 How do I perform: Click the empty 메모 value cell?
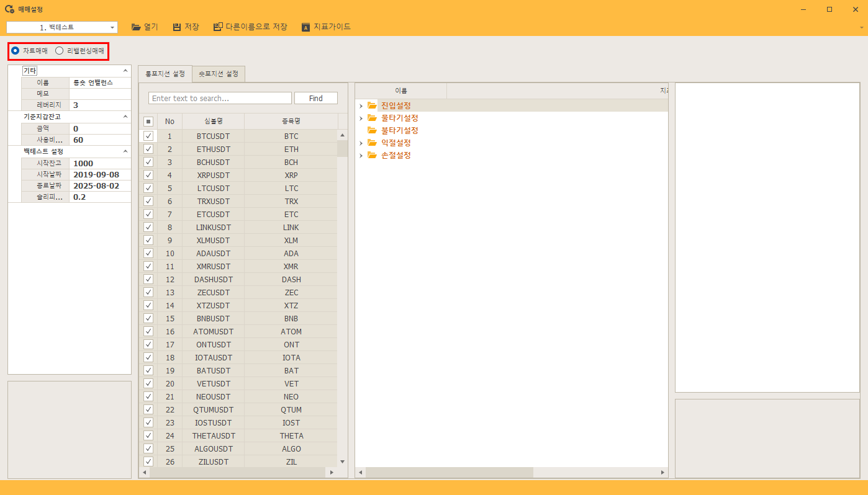(x=101, y=94)
